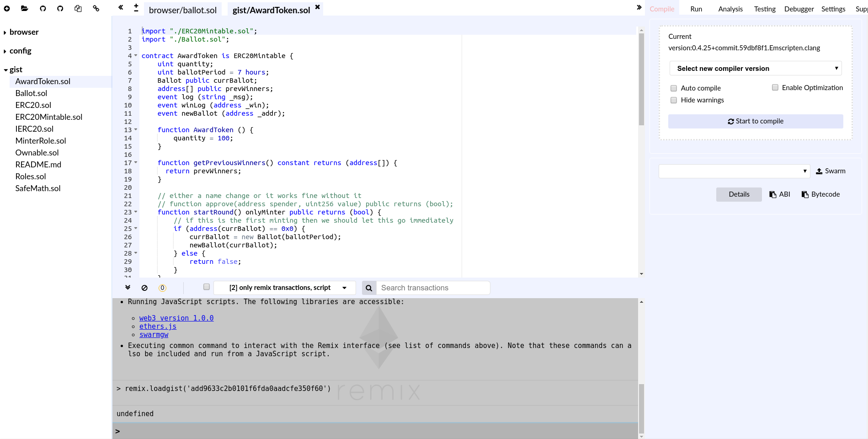Viewport: 868px width, 439px height.
Task: Open the Settings tab
Action: pyautogui.click(x=833, y=9)
